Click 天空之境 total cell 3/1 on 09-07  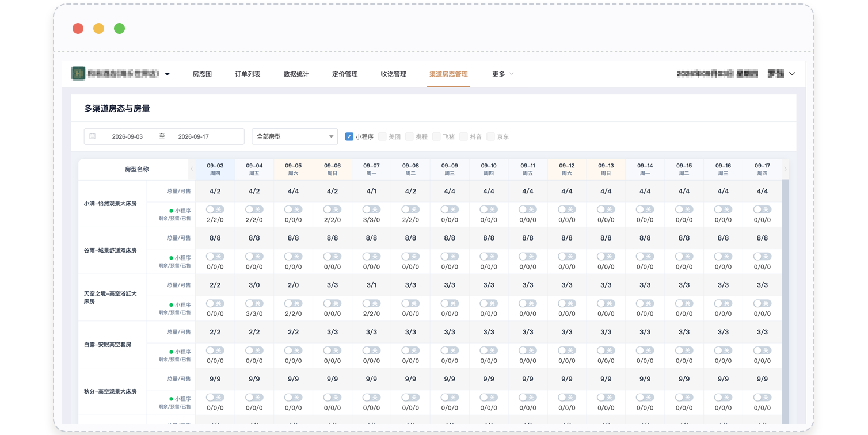[x=371, y=285]
